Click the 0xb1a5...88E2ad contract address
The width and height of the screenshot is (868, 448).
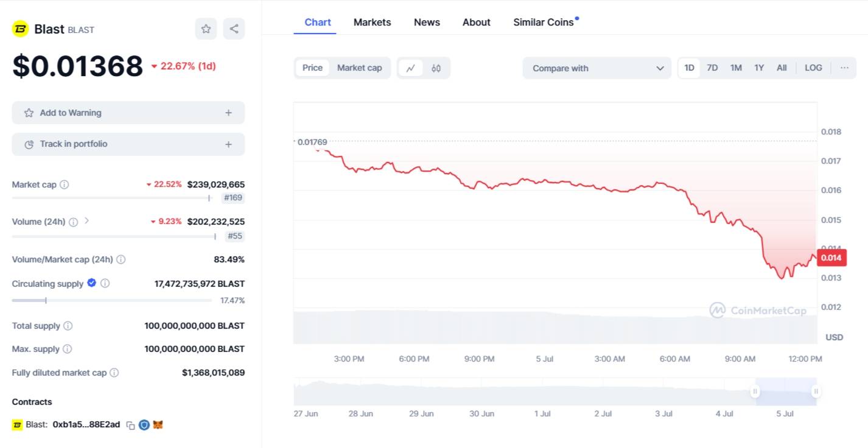pyautogui.click(x=86, y=425)
